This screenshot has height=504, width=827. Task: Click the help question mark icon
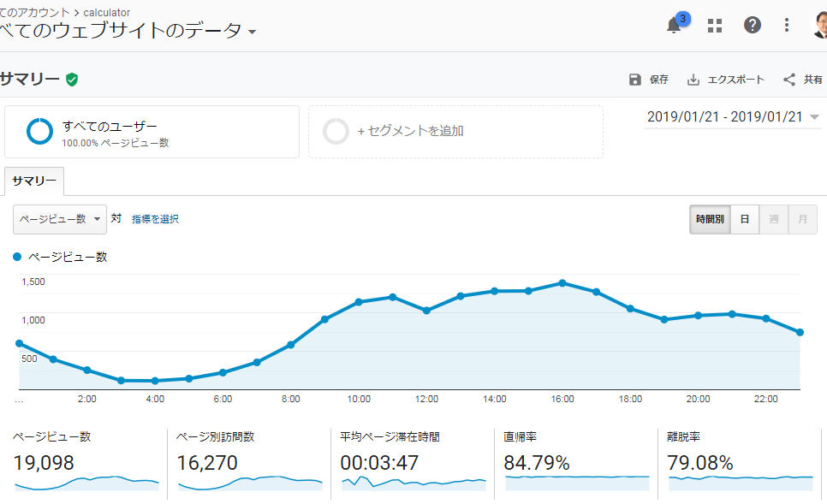[x=752, y=25]
